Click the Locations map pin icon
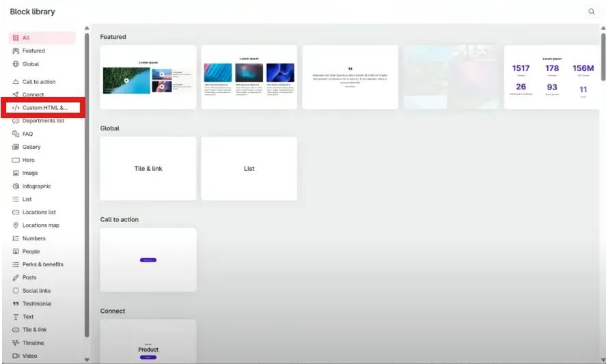606x364 pixels. tap(16, 225)
